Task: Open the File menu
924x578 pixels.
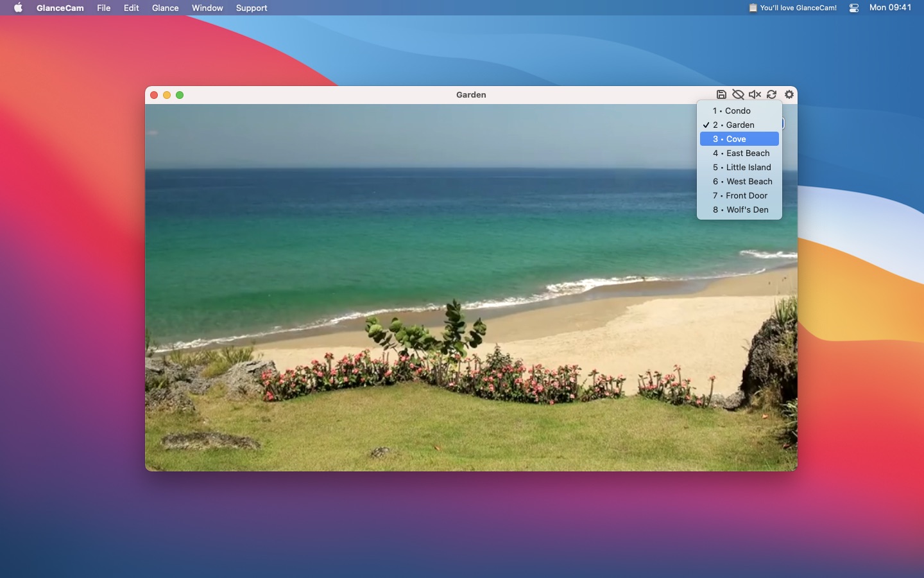Action: click(x=104, y=8)
